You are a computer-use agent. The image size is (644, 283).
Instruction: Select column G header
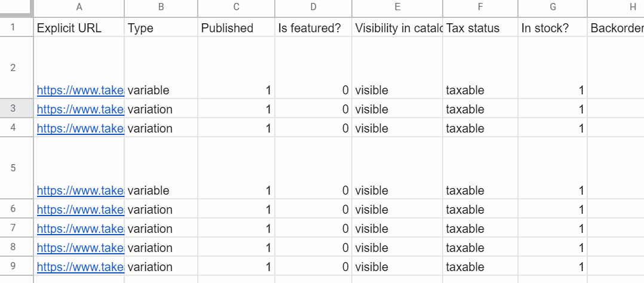pos(553,8)
